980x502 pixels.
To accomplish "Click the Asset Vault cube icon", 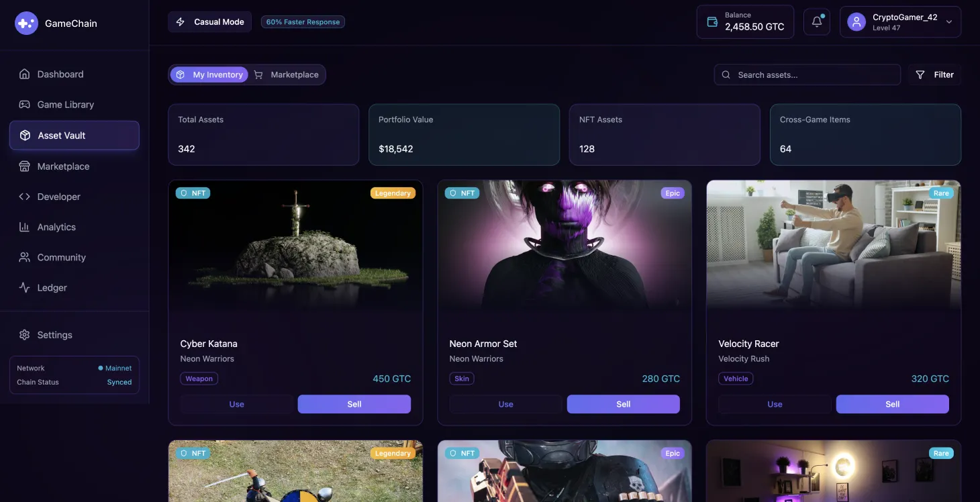I will point(23,135).
